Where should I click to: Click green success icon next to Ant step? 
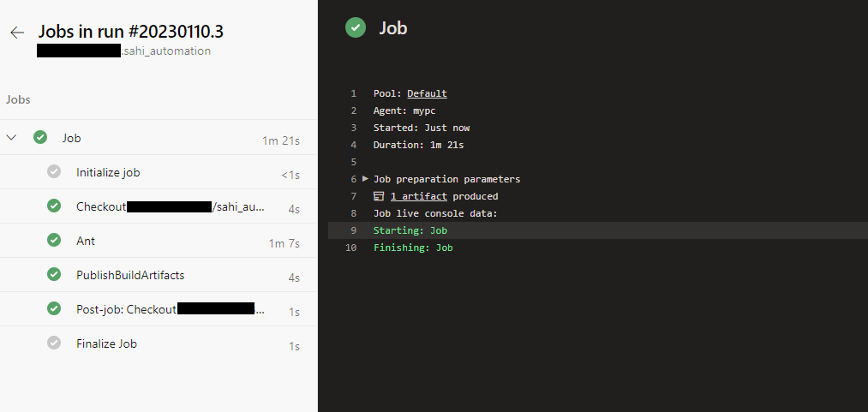(54, 241)
